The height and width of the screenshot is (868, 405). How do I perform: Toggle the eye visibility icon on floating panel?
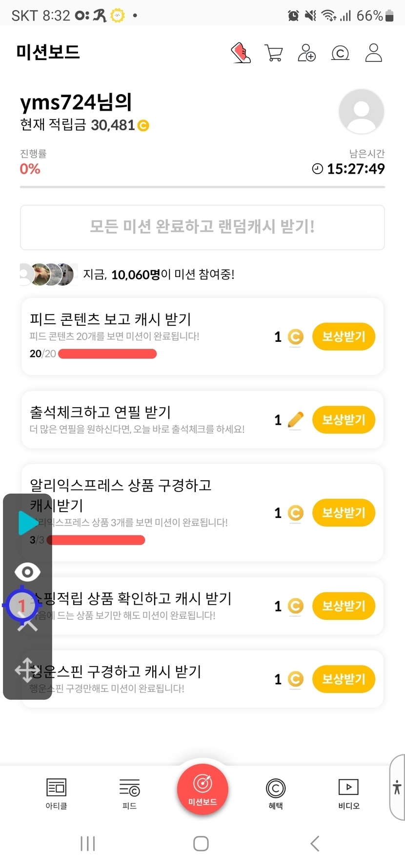[27, 572]
